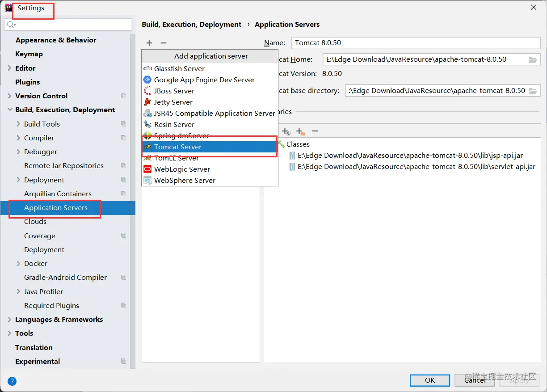Click the Google App Engine hexagon icon
The image size is (547, 392).
pos(147,80)
